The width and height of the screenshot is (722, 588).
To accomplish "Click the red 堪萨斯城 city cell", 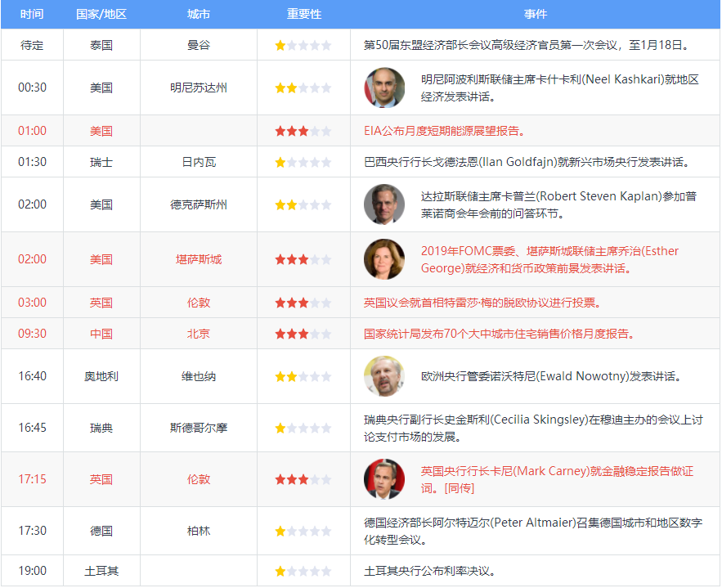I will (x=199, y=259).
